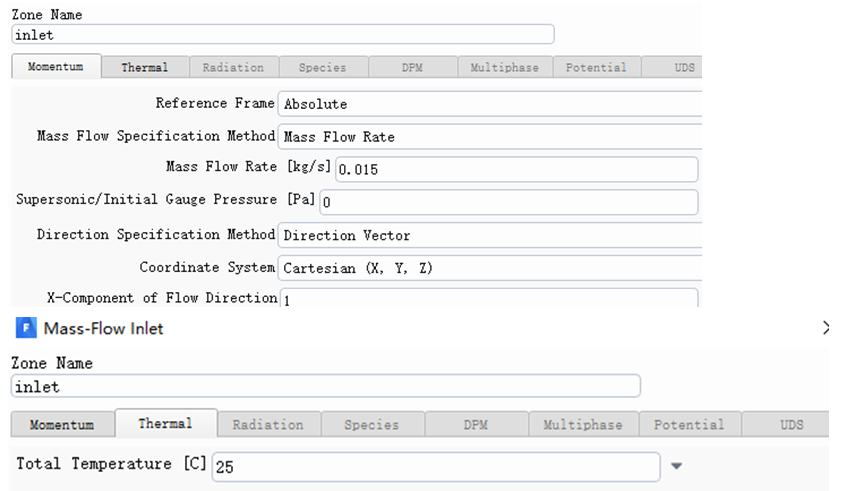Click the Species tab in the lower panel

pos(372,425)
